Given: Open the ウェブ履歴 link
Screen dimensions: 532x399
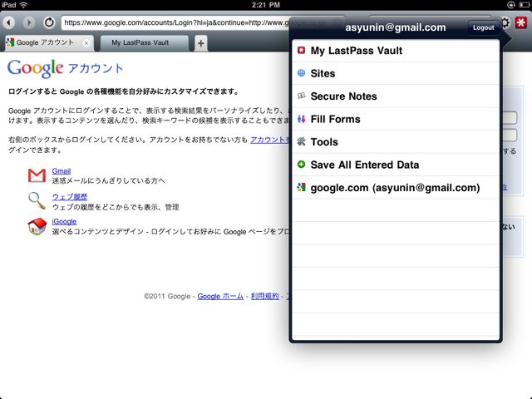Looking at the screenshot, I should pos(70,197).
